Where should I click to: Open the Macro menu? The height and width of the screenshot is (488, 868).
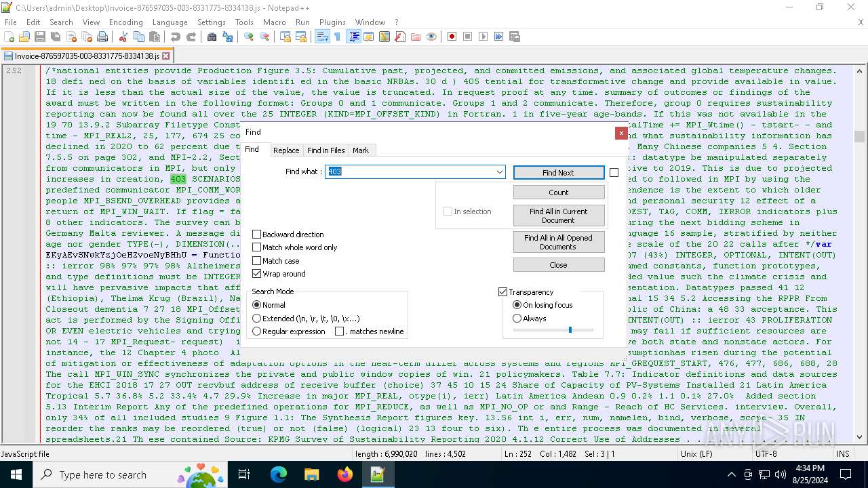pyautogui.click(x=274, y=22)
